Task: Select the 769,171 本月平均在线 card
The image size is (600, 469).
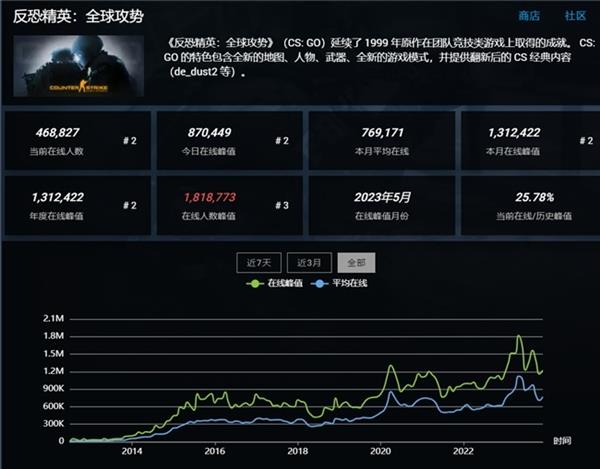Action: [379, 140]
